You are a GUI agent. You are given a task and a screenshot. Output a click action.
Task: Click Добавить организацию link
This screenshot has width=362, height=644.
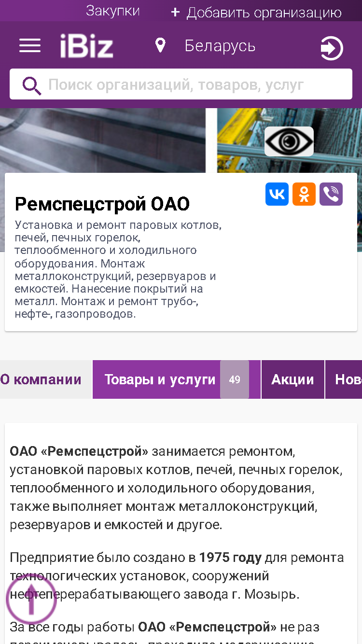coord(264,13)
